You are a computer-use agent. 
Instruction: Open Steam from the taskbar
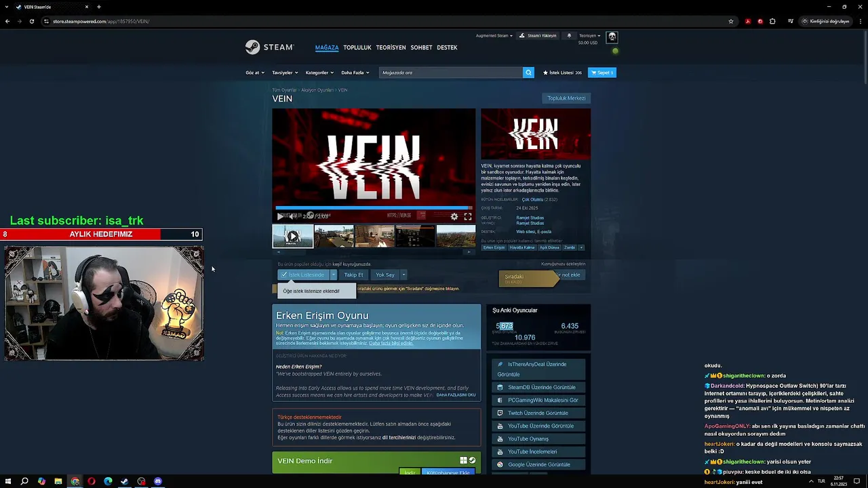(x=125, y=481)
